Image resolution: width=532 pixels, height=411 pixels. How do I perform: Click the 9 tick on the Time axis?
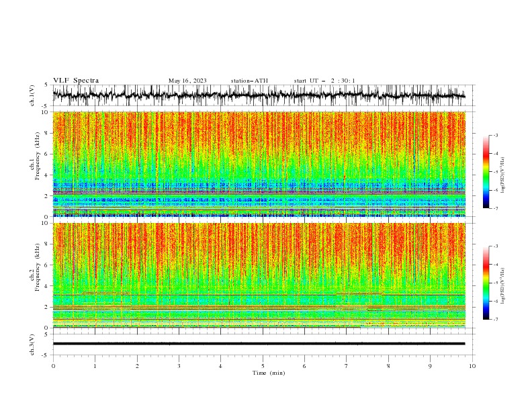click(430, 366)
